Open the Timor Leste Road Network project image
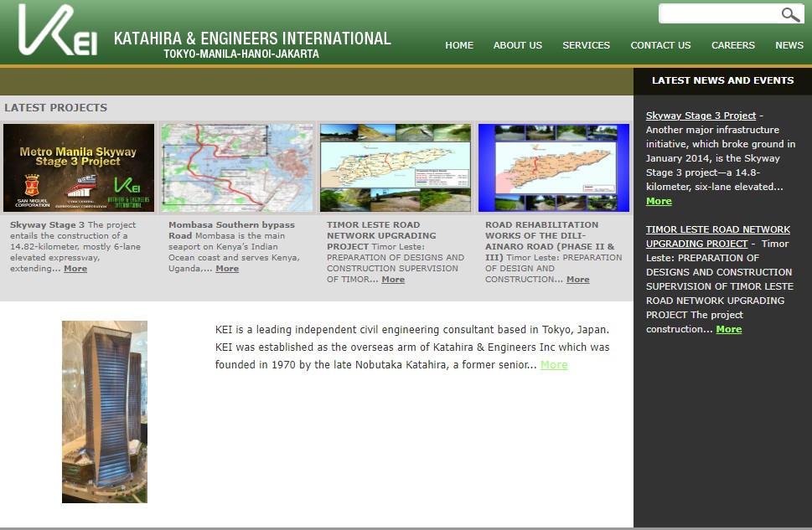This screenshot has height=530, width=812. [x=395, y=167]
